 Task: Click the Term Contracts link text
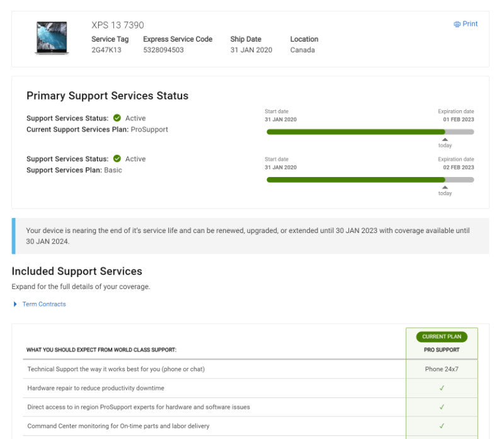pos(44,304)
